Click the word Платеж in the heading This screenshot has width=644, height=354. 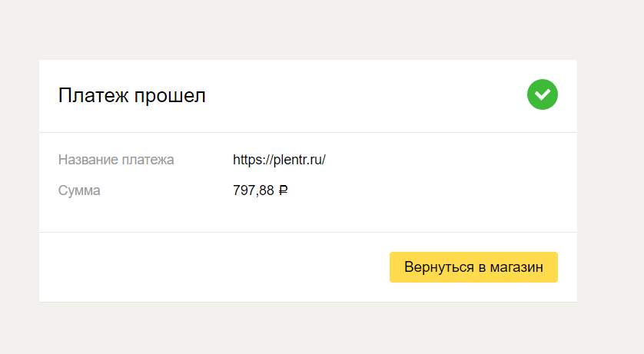click(93, 95)
